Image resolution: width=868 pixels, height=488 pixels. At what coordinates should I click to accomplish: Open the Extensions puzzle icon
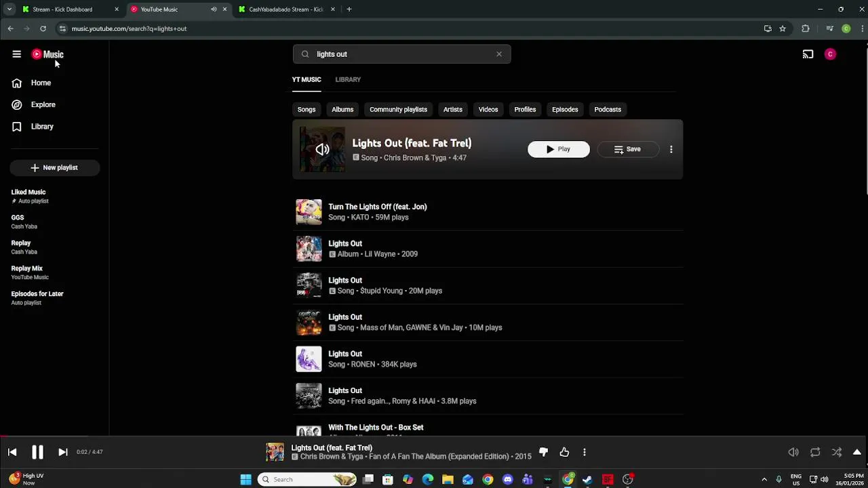tap(806, 28)
